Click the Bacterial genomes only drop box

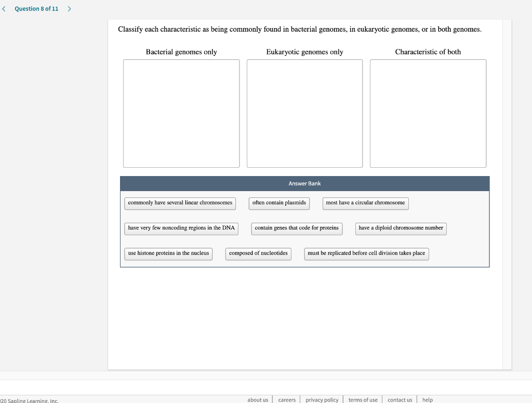pos(181,113)
